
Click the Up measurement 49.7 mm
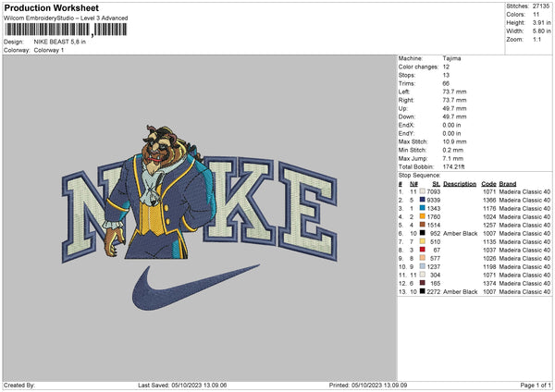coord(454,108)
